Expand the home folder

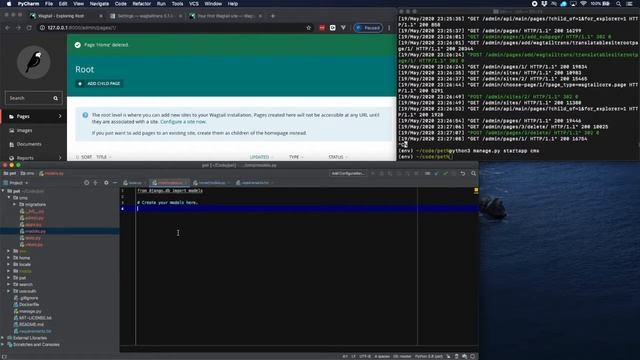click(x=9, y=258)
